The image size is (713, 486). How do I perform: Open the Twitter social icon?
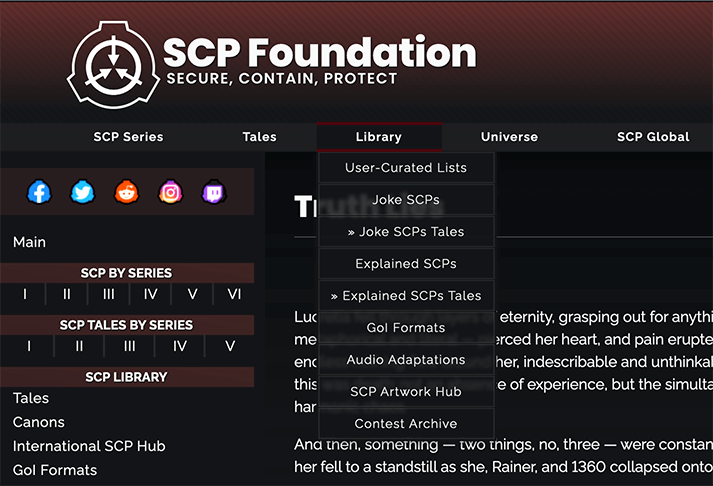pos(83,192)
